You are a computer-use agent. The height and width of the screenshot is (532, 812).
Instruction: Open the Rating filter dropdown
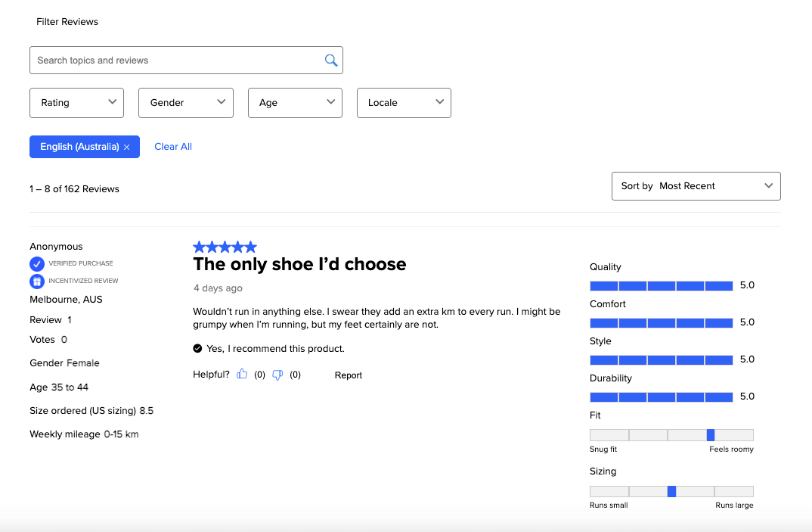(x=76, y=103)
